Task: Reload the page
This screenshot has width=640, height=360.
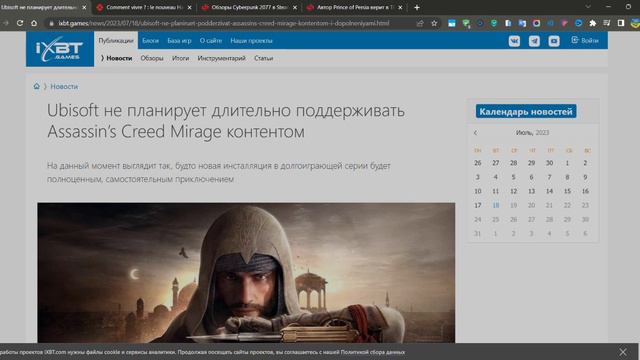Action: point(20,23)
